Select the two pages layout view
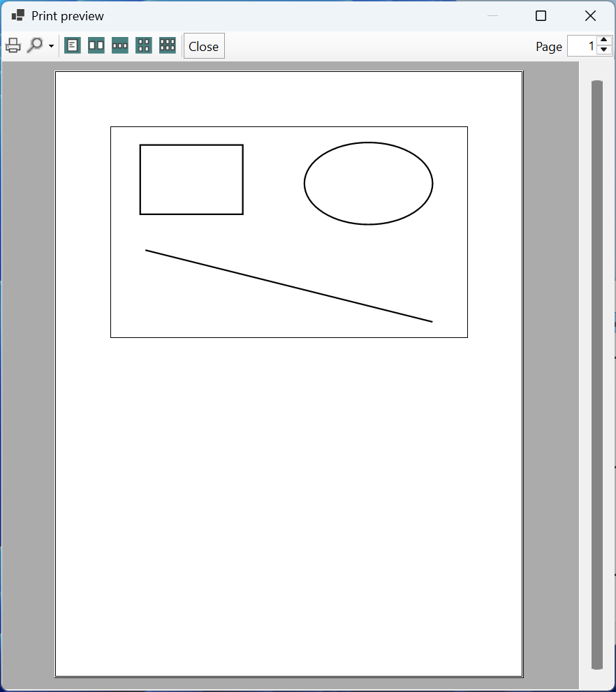This screenshot has width=616, height=692. [96, 45]
